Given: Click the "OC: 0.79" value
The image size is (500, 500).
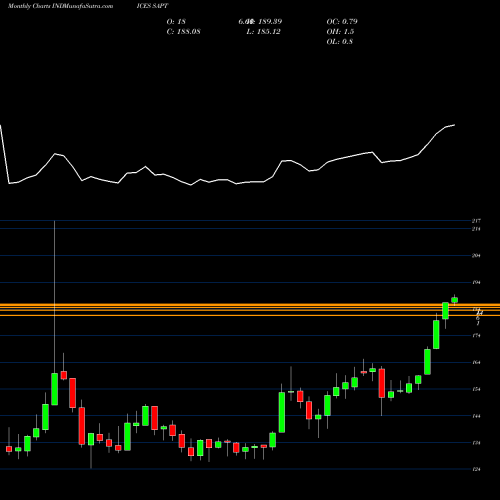Looking at the screenshot, I should (x=342, y=22).
